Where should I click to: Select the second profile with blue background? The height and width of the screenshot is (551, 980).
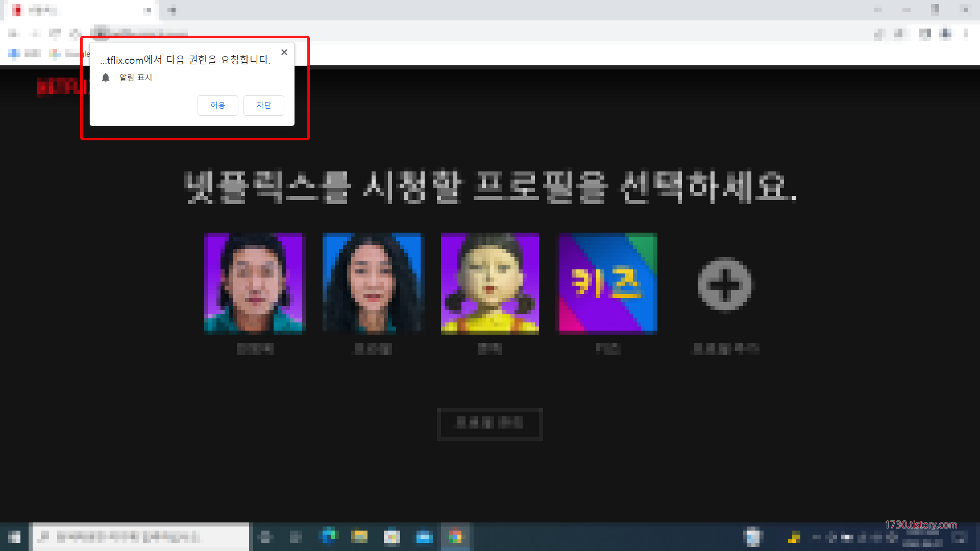click(373, 283)
